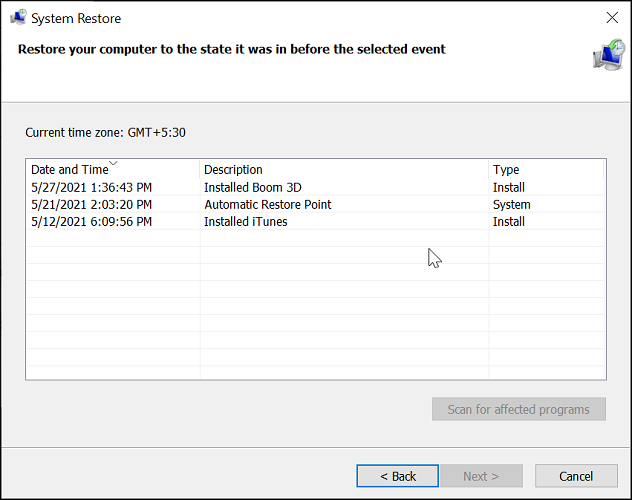Click Install type for iTunes row
632x500 pixels.
509,222
